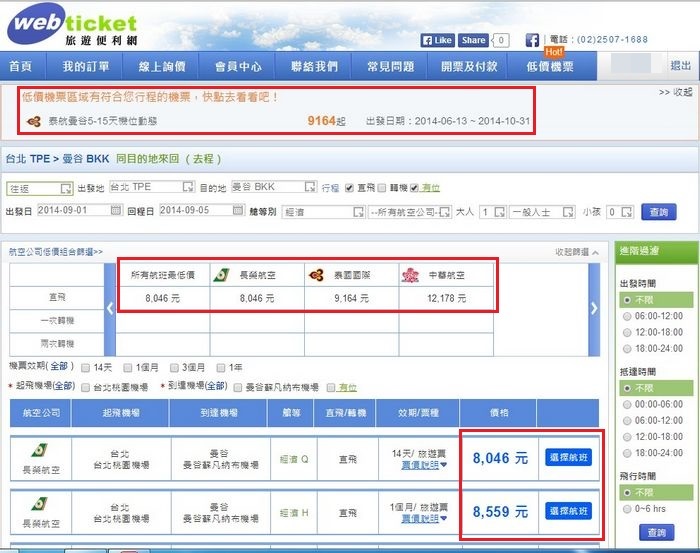Image resolution: width=700 pixels, height=553 pixels.
Task: Select 不限 under 飛行時間
Action: [x=627, y=493]
